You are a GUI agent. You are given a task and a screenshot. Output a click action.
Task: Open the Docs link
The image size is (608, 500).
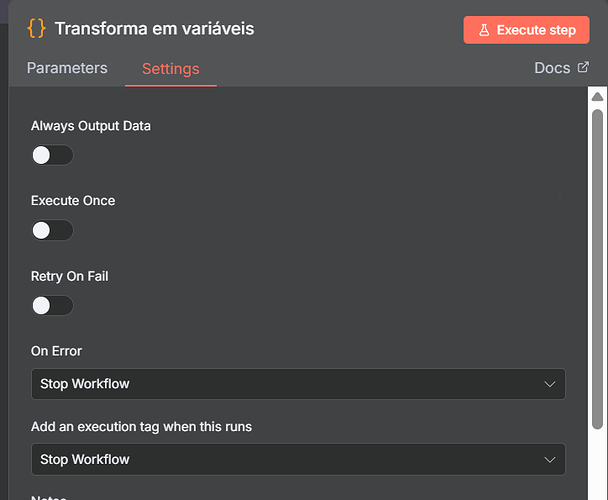553,68
